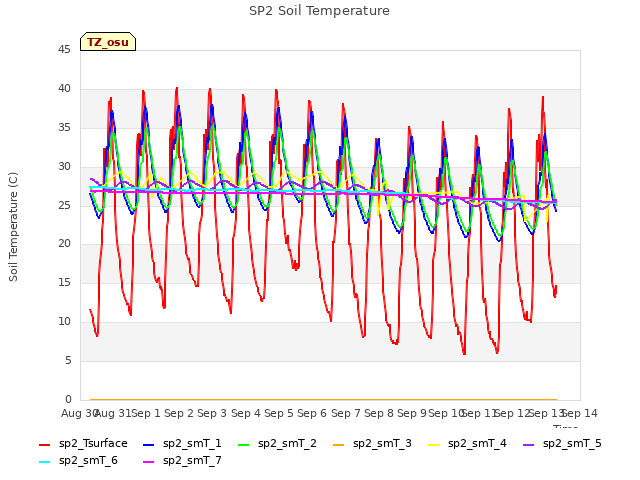Viewport: 640px width, 480px height.
Task: Click the Soil Temperature (C) axis label
Action: (13, 227)
